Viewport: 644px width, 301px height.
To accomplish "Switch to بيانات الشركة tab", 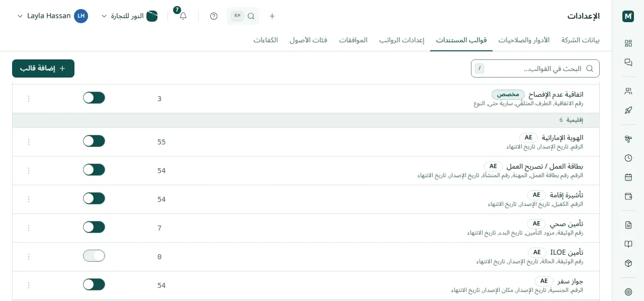I will (x=580, y=40).
